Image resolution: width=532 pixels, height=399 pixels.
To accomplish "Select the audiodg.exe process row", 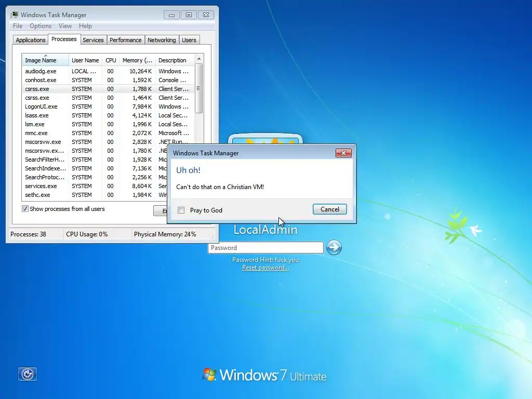I will pos(108,71).
